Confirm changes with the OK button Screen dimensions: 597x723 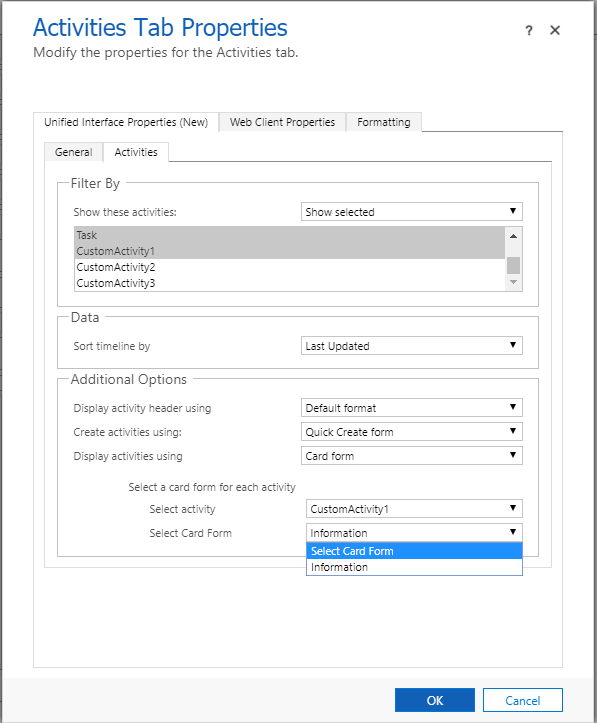435,700
